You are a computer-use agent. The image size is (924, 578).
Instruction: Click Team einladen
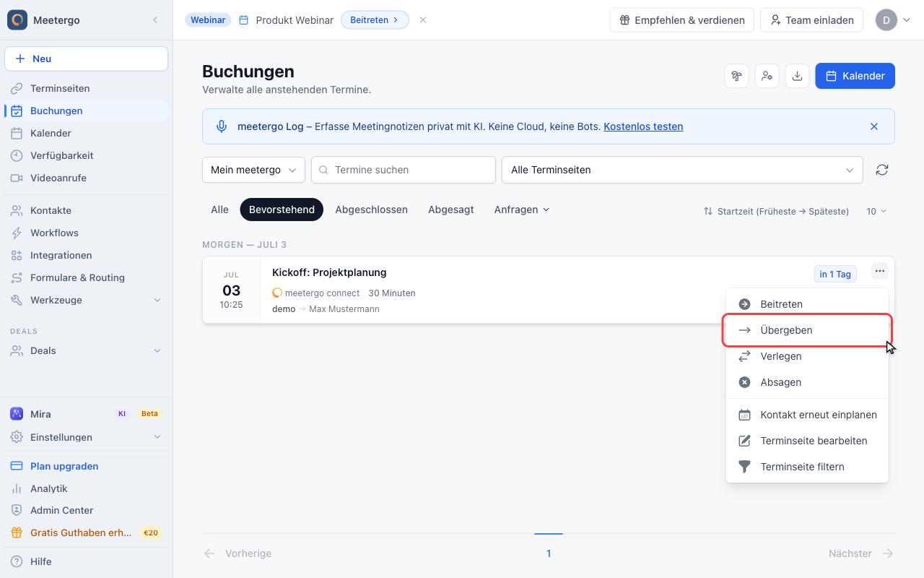pyautogui.click(x=812, y=20)
